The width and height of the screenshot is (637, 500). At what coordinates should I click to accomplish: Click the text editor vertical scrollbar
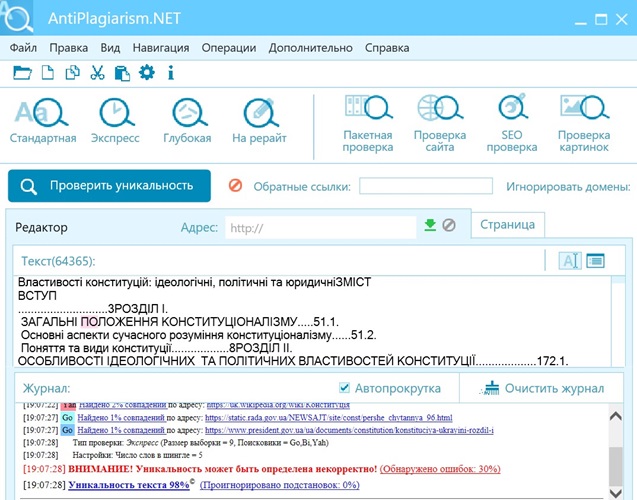click(618, 321)
